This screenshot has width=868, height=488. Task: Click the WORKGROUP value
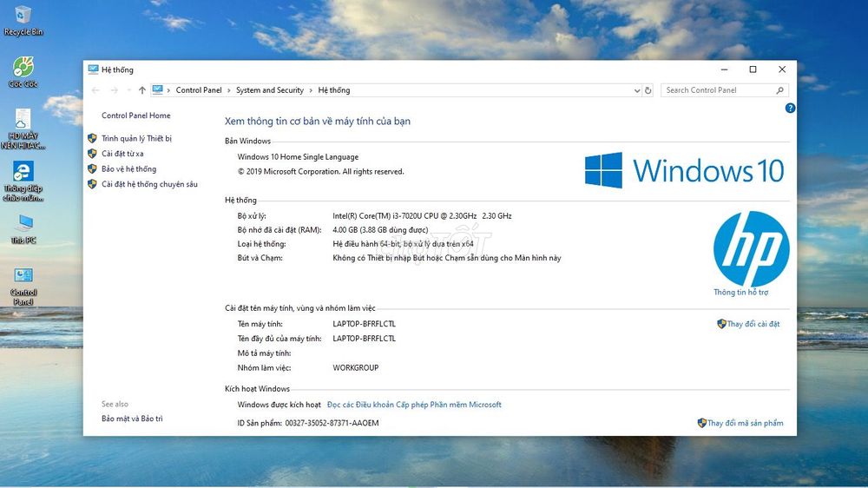(355, 367)
